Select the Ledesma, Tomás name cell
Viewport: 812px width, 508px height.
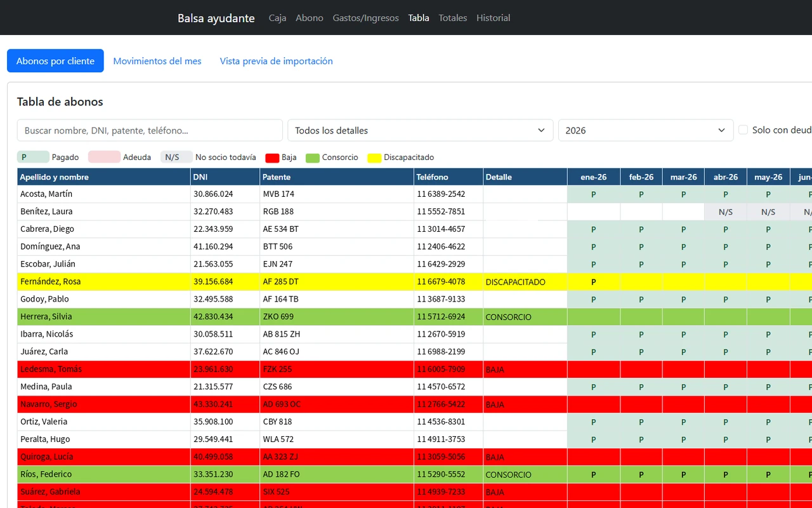pos(104,370)
